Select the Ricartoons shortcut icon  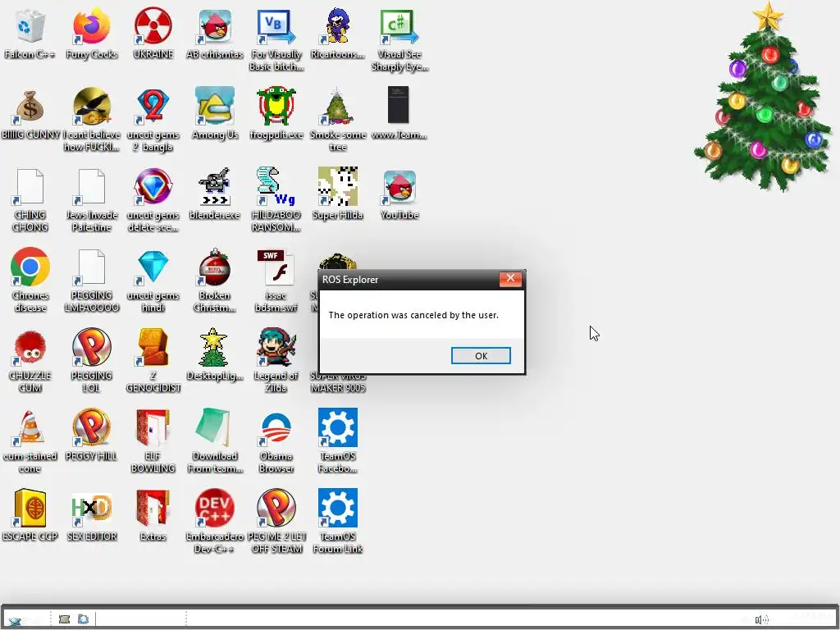337,27
